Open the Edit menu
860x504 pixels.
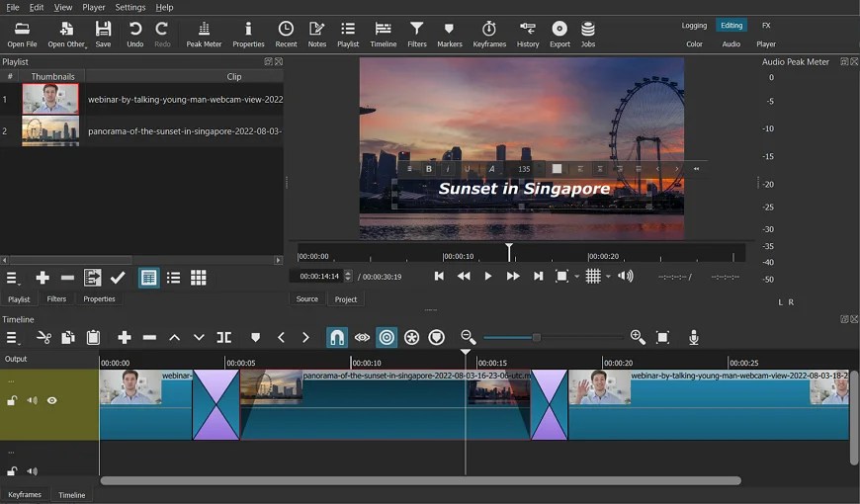[x=37, y=7]
